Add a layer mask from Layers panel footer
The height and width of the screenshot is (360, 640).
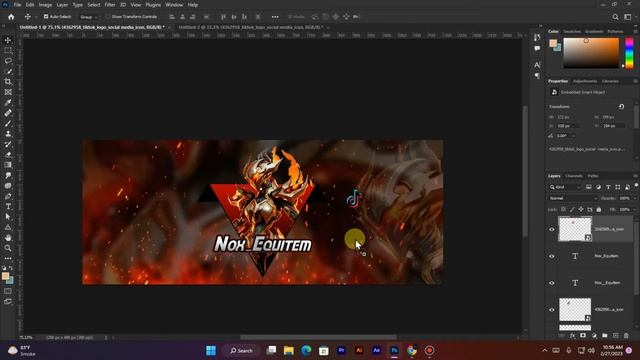click(583, 336)
